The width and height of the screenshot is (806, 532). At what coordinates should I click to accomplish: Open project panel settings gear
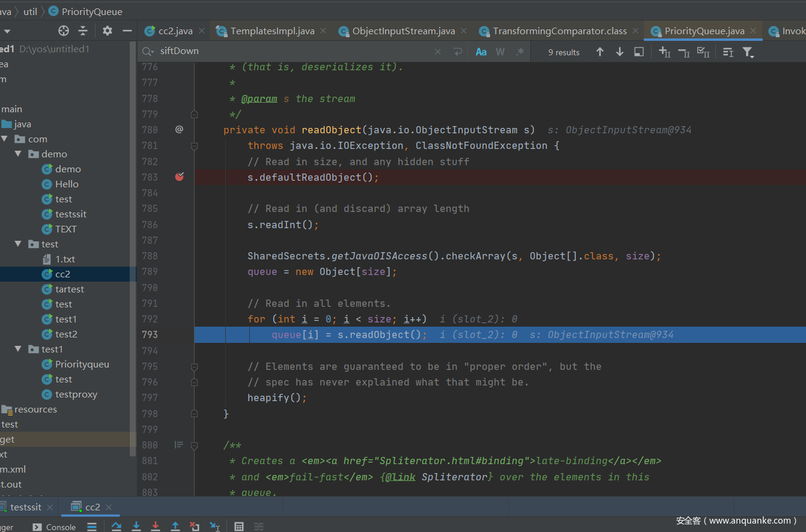tap(108, 31)
